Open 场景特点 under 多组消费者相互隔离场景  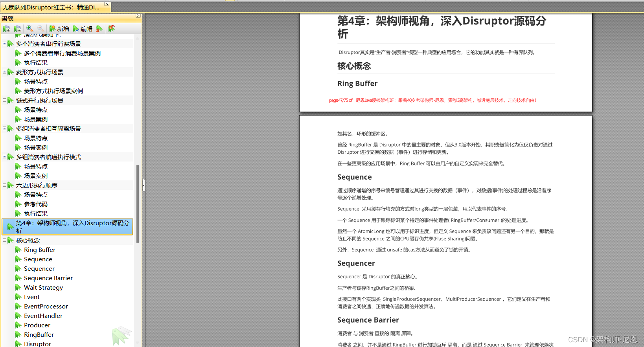point(36,138)
